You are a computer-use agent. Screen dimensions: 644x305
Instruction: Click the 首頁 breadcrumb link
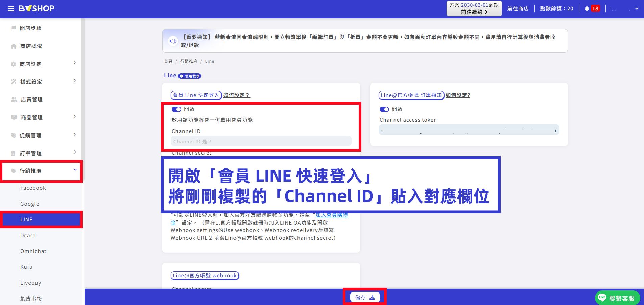tap(168, 61)
